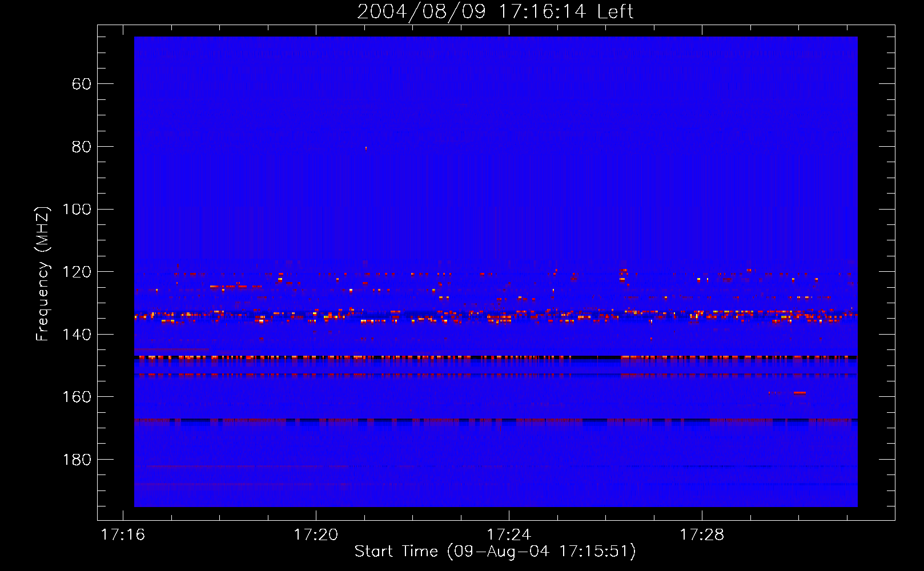924x571 pixels.
Task: Click the isolated bright spot near 80 MHz
Action: tap(366, 148)
